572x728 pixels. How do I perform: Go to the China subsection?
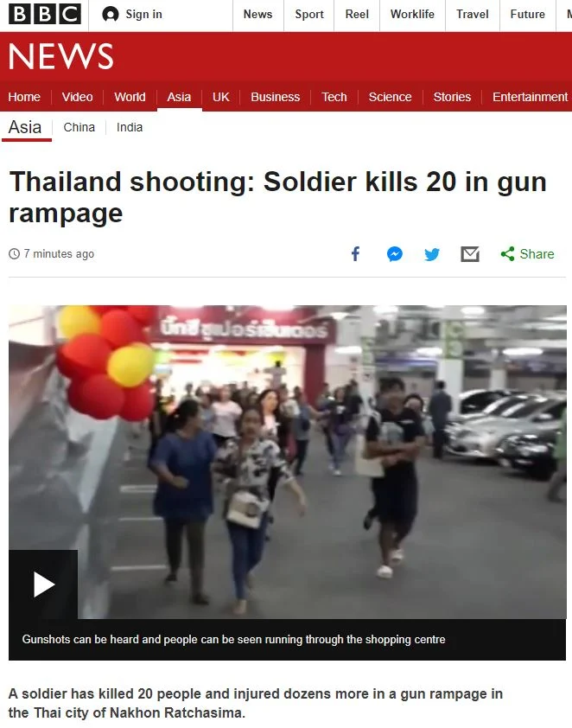coord(79,127)
